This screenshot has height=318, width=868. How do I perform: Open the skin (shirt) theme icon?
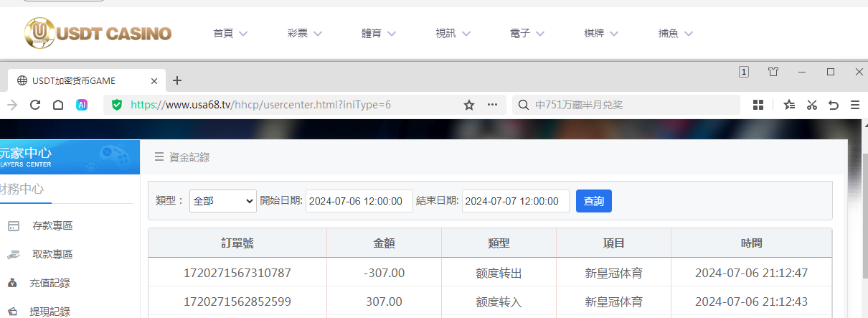click(773, 72)
